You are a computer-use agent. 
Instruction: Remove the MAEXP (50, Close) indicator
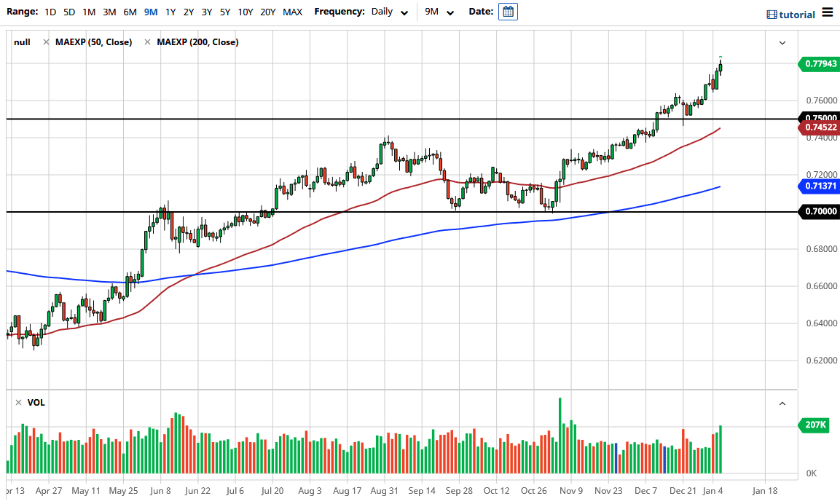[46, 42]
